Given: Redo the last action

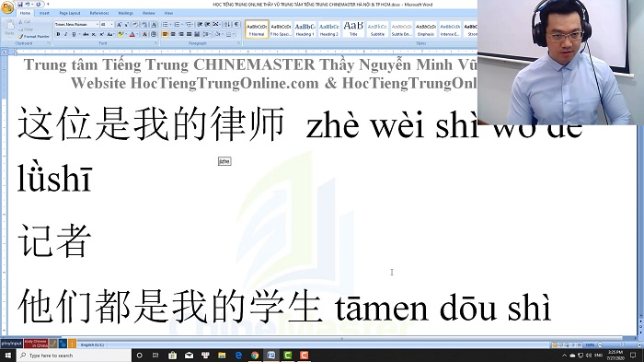Looking at the screenshot, I should point(39,5).
